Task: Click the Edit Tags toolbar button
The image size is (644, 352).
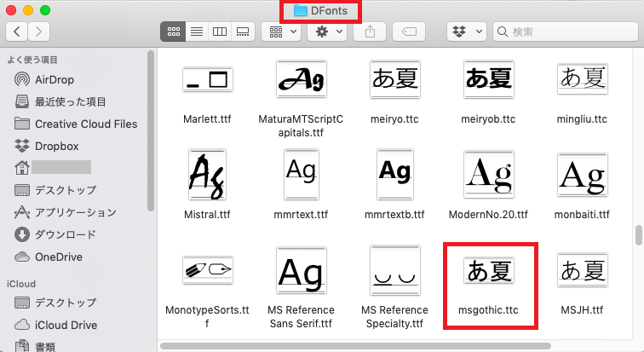Action: (409, 32)
